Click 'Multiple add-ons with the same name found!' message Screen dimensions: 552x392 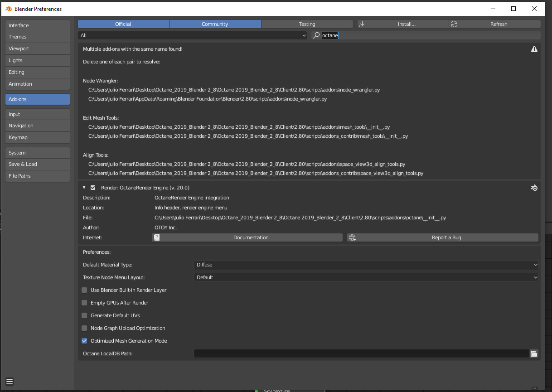[x=133, y=49]
